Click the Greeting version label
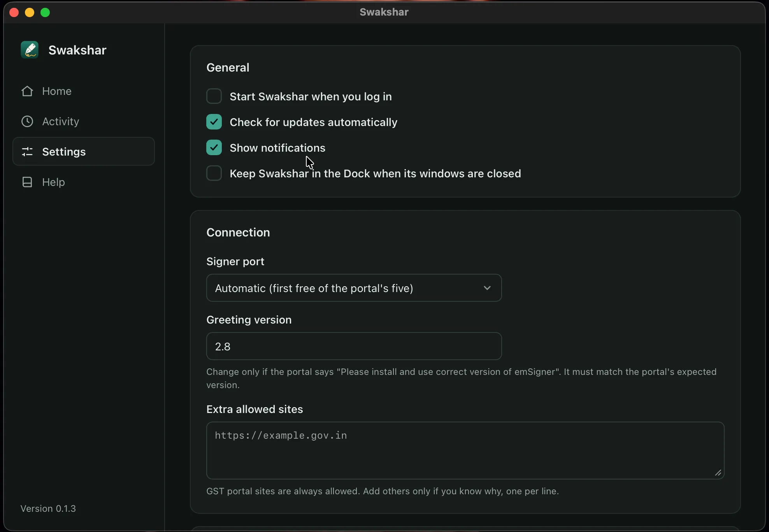Screen dimensions: 769x532 tap(249, 320)
